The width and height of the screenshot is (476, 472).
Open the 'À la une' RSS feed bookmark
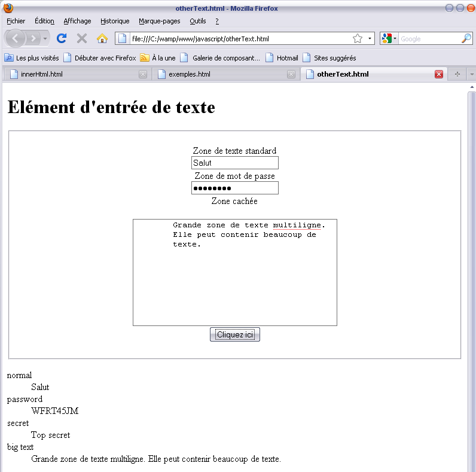[x=158, y=58]
